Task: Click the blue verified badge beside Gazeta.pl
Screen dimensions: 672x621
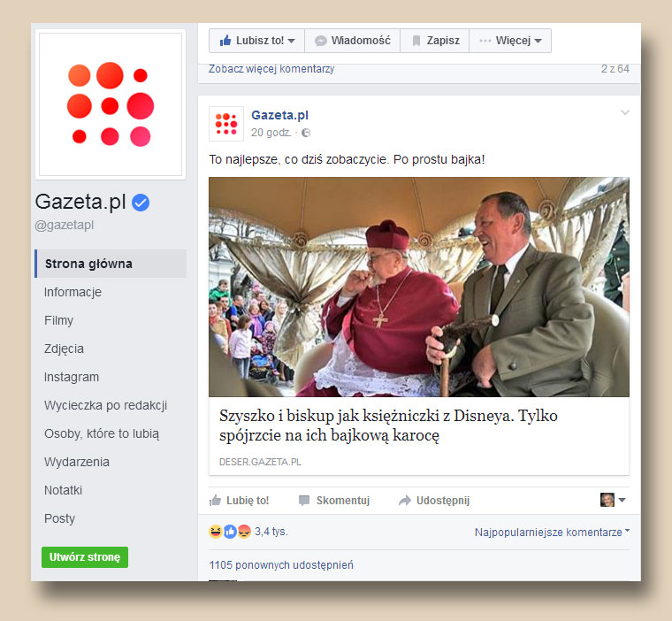Action: point(140,203)
